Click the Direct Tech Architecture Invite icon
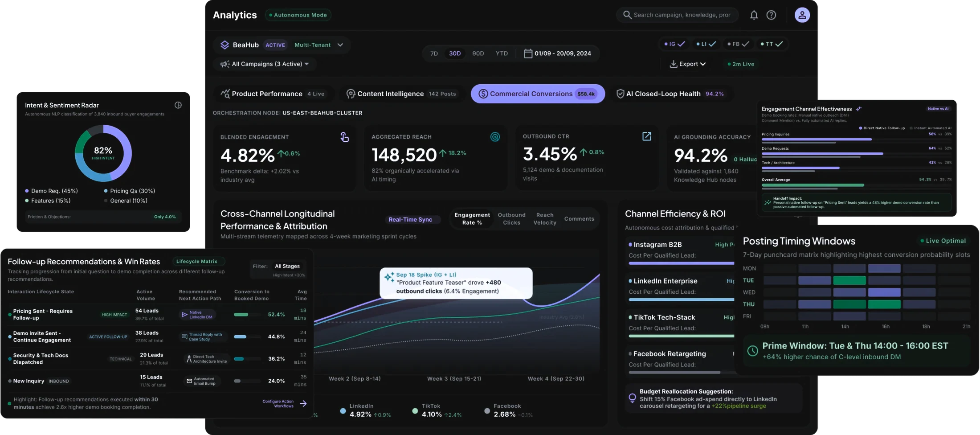The height and width of the screenshot is (435, 980). coord(189,359)
